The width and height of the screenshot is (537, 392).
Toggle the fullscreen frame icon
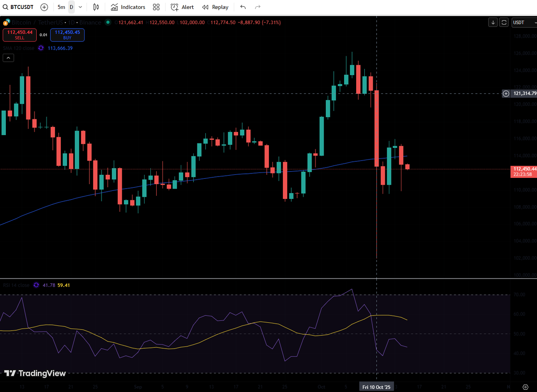point(504,22)
